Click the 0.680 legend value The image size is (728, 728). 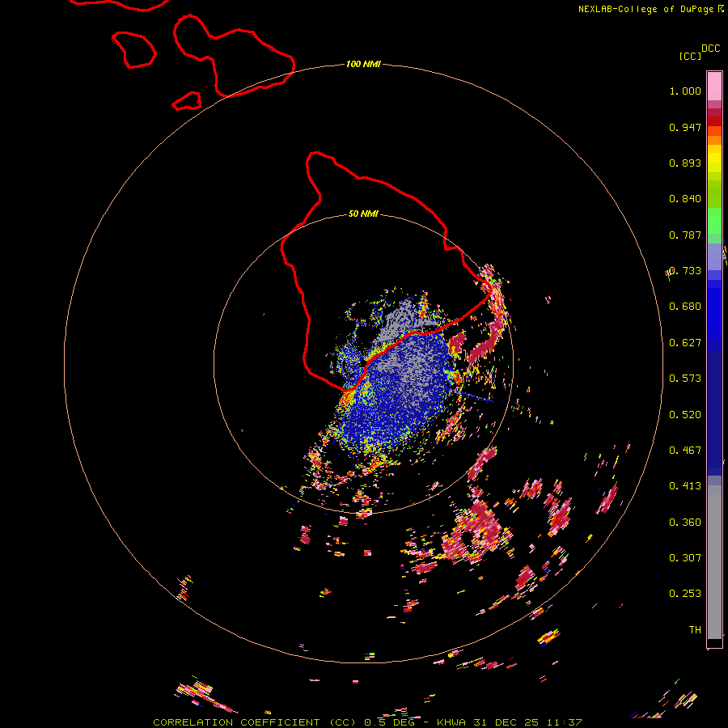pos(685,307)
